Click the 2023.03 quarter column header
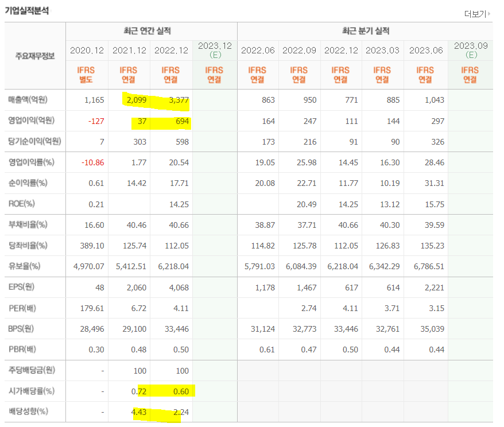 coord(382,51)
